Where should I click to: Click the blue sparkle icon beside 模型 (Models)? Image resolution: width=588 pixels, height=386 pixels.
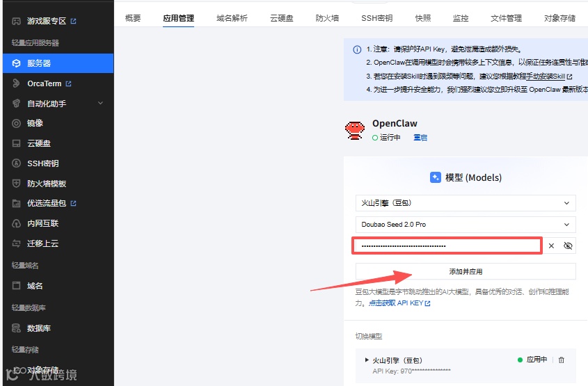436,177
